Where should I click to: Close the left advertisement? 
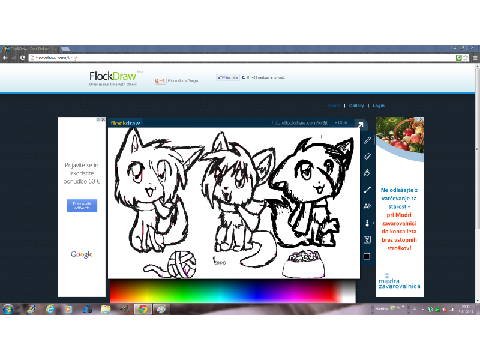pyautogui.click(x=103, y=119)
